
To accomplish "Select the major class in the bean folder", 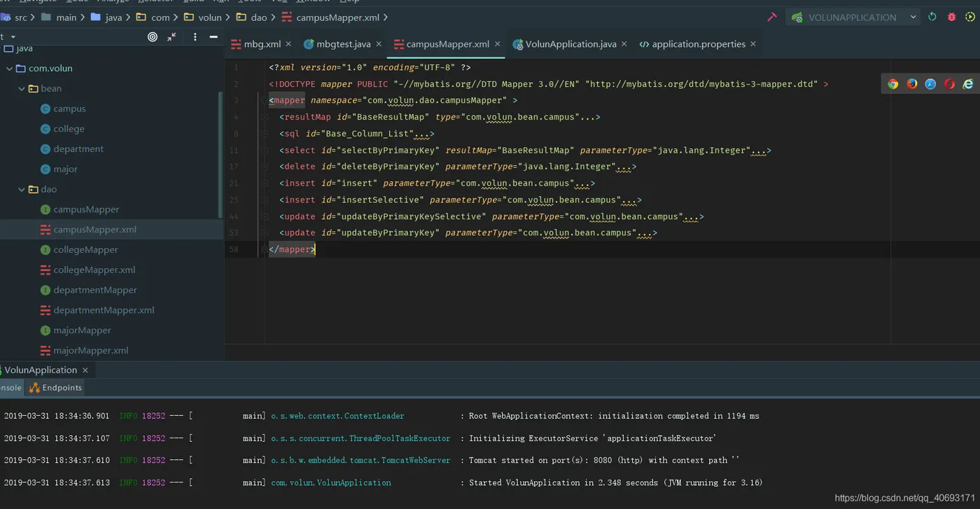I will tap(59, 169).
